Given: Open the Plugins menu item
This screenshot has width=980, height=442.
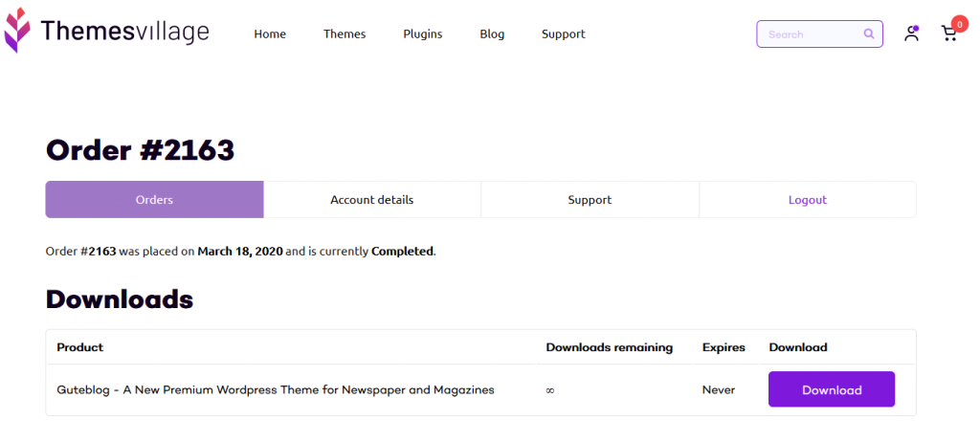Looking at the screenshot, I should coord(422,34).
